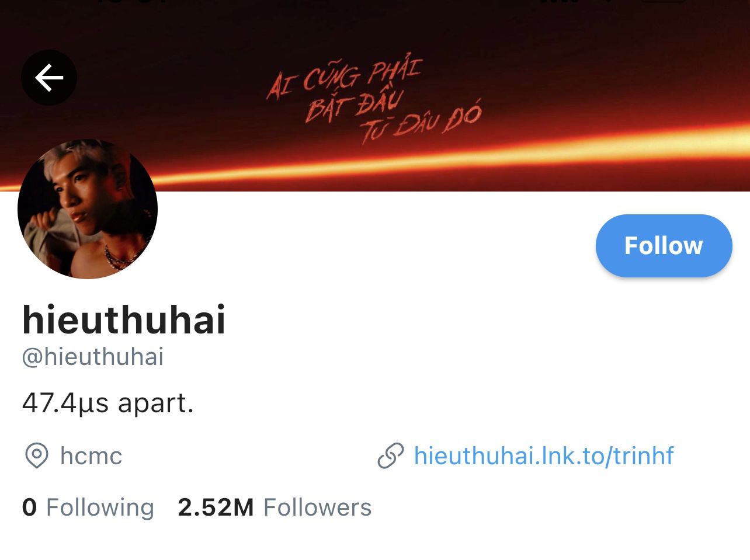Image resolution: width=750 pixels, height=560 pixels.
Task: Click the bio text 47.4µs apart
Action: point(107,403)
